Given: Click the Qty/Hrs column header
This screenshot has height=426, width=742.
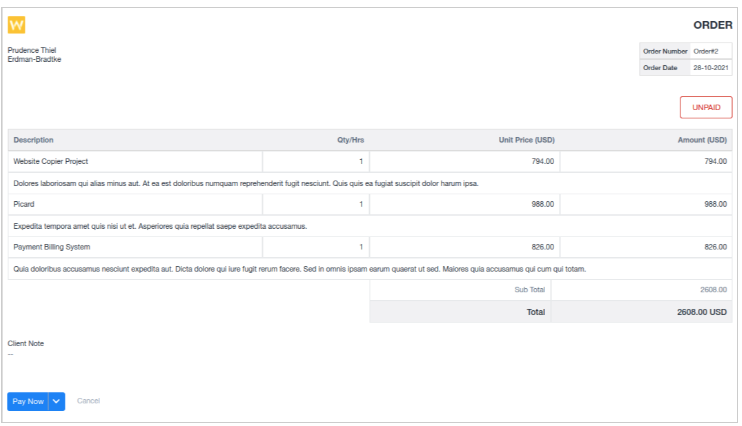Looking at the screenshot, I should point(351,140).
